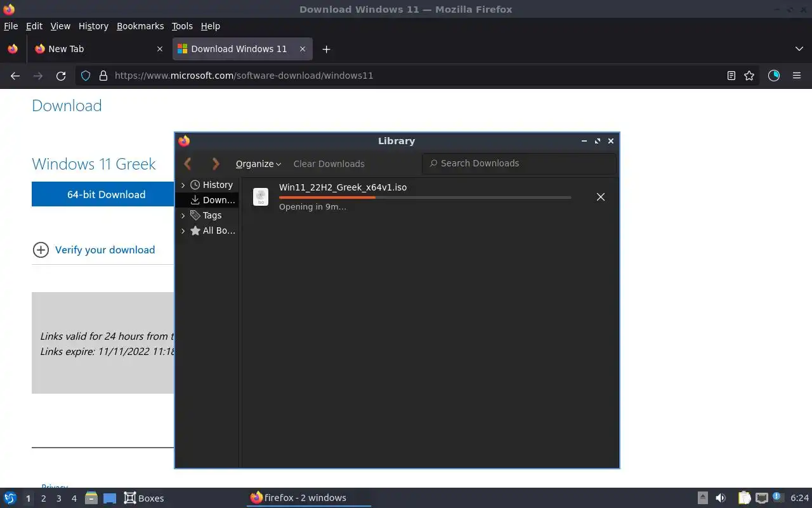Open Boxes from the taskbar

coord(144,498)
